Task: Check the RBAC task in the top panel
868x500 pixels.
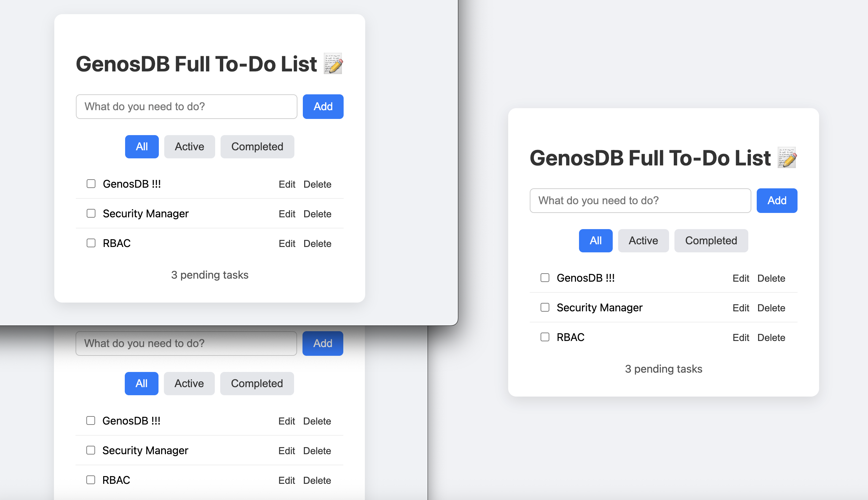Action: [91, 243]
